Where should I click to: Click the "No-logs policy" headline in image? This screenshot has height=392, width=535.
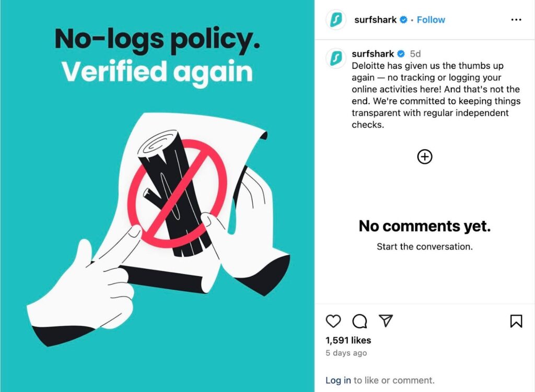pos(157,39)
